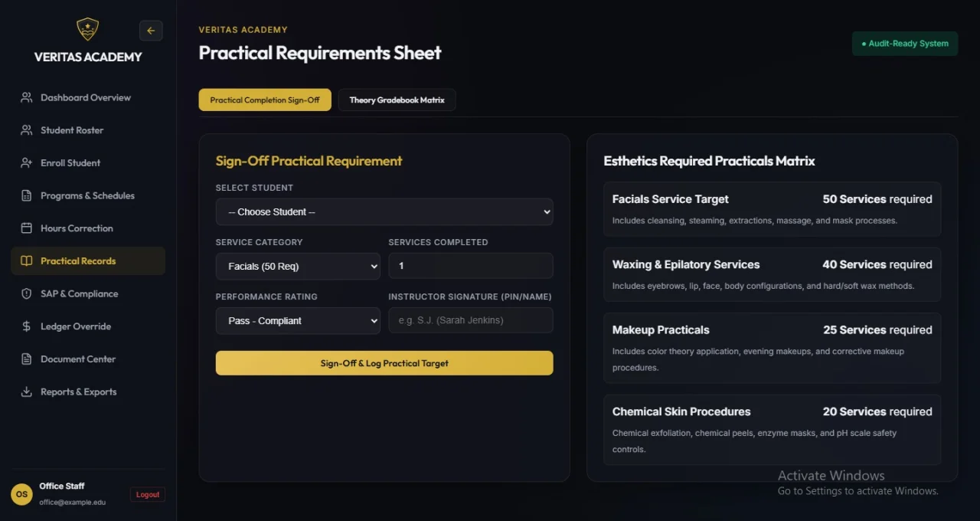
Task: Collapse sidebar with back arrow button
Action: pos(151,31)
